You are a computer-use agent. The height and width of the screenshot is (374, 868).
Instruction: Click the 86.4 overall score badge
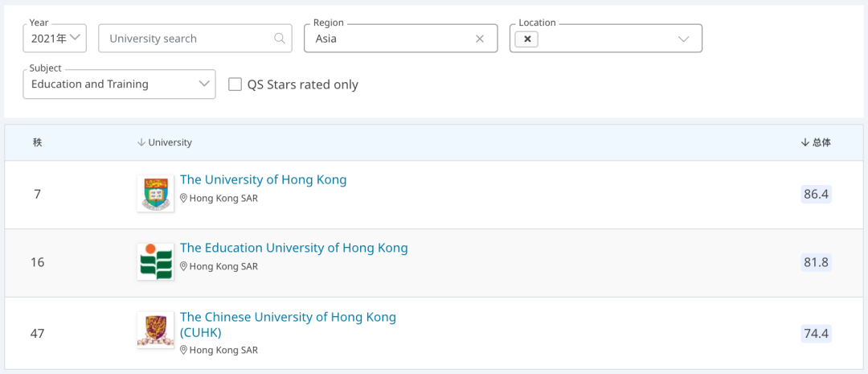click(816, 194)
